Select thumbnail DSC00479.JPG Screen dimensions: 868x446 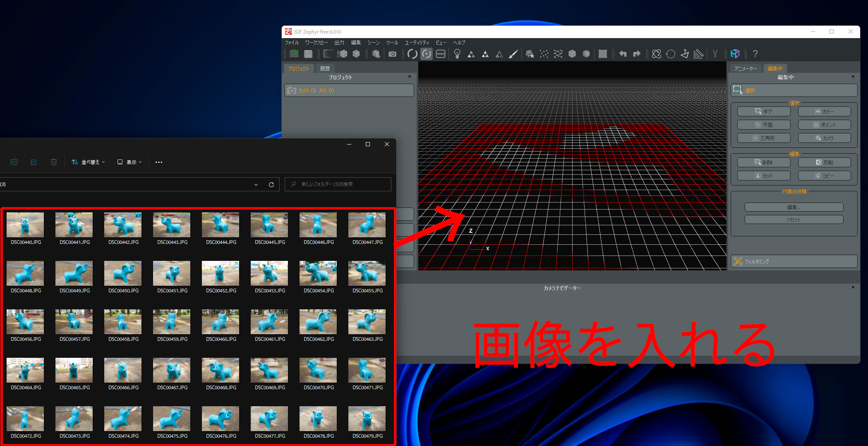[x=367, y=423]
